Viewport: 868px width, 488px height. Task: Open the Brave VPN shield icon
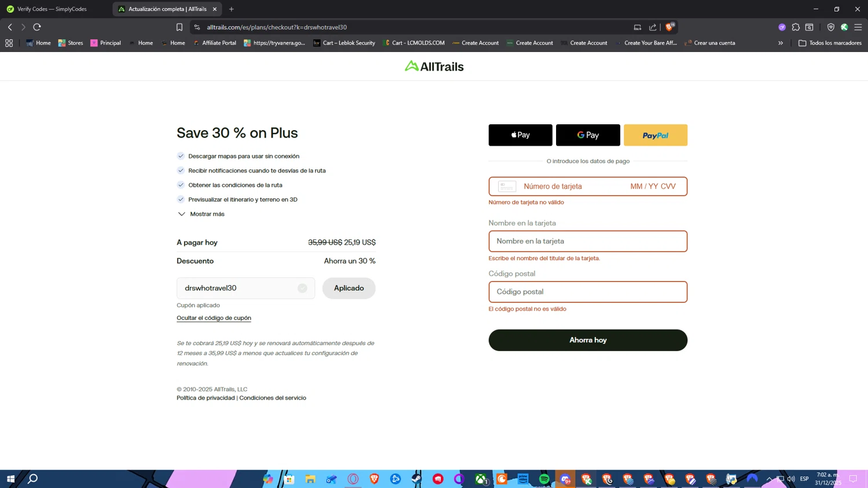[x=830, y=27]
